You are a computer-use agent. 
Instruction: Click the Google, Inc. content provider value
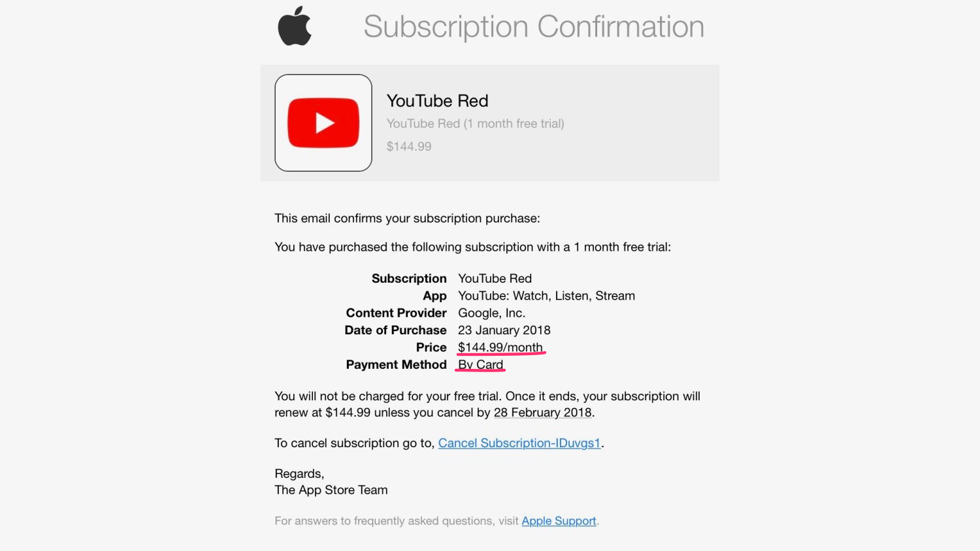tap(491, 313)
